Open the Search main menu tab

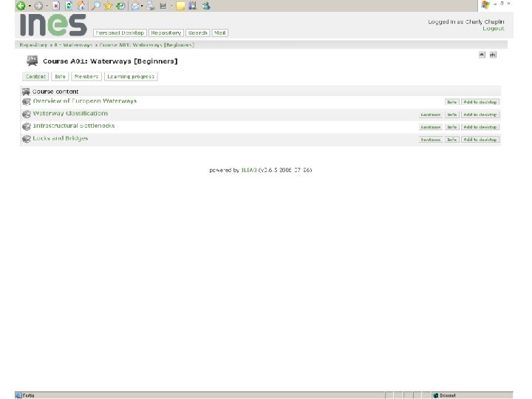197,33
